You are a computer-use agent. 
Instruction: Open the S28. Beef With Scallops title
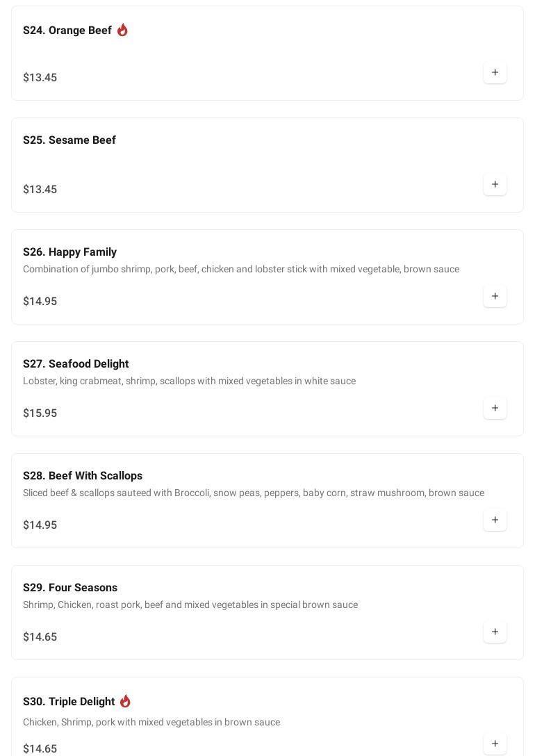(83, 476)
